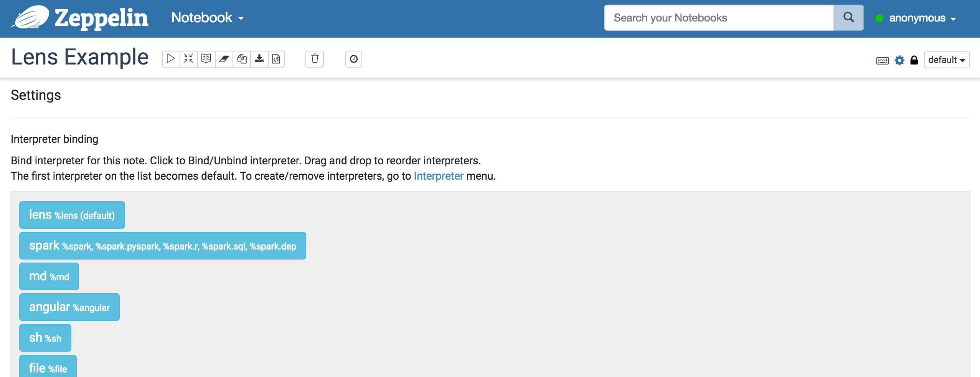
Task: Show keyboard shortcuts list icon
Action: coord(882,60)
